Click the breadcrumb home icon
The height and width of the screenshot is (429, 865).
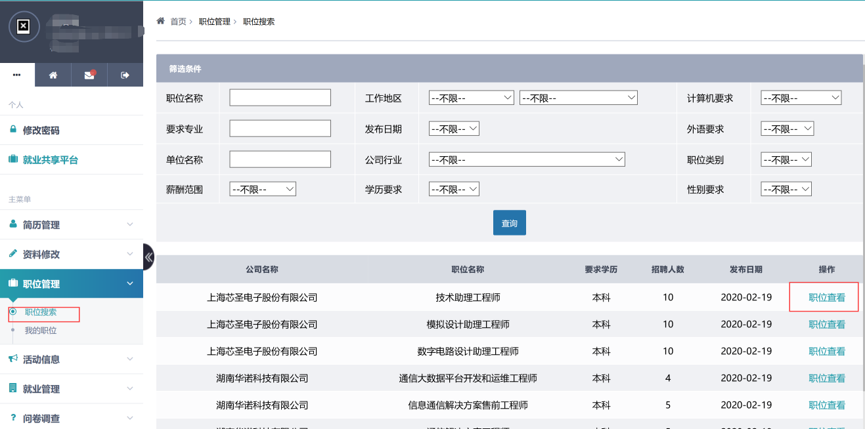pos(161,21)
